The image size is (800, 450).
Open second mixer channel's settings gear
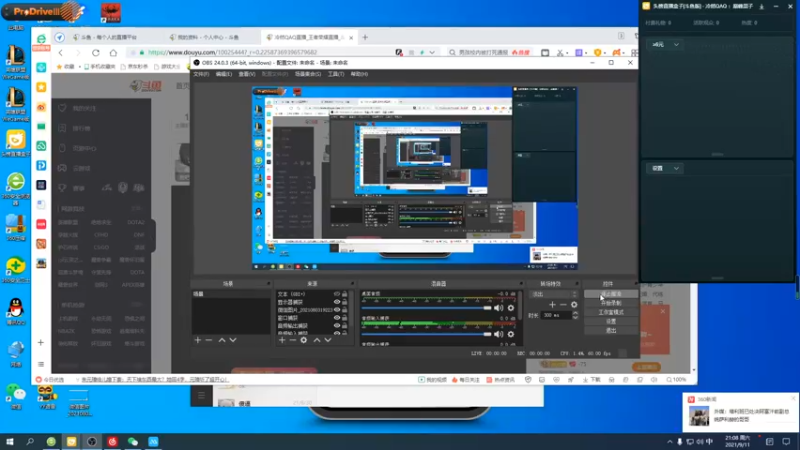coord(511,334)
